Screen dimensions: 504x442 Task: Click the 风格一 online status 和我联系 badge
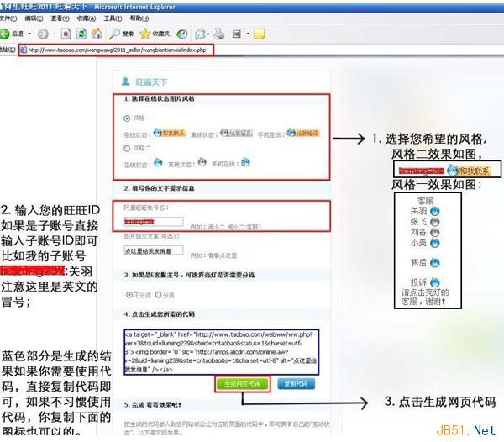[170, 133]
